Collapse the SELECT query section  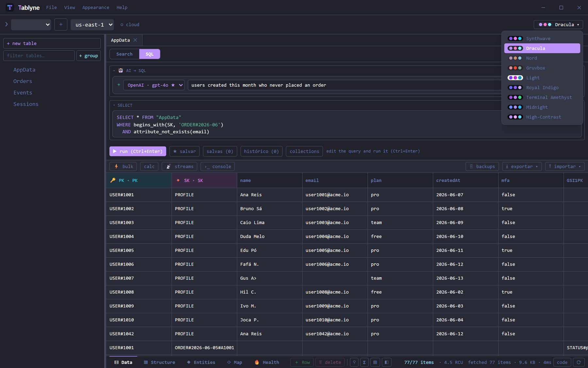pyautogui.click(x=114, y=105)
